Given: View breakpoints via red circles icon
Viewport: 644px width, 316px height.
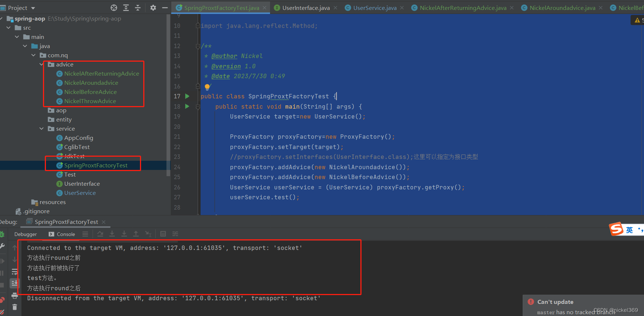Looking at the screenshot, I should pos(2,300).
